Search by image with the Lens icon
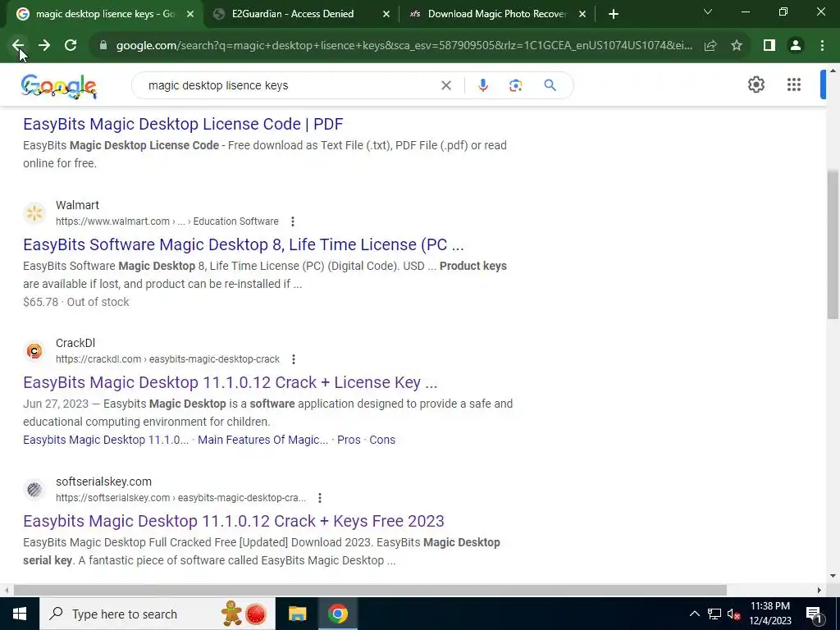The image size is (840, 630). coord(515,85)
